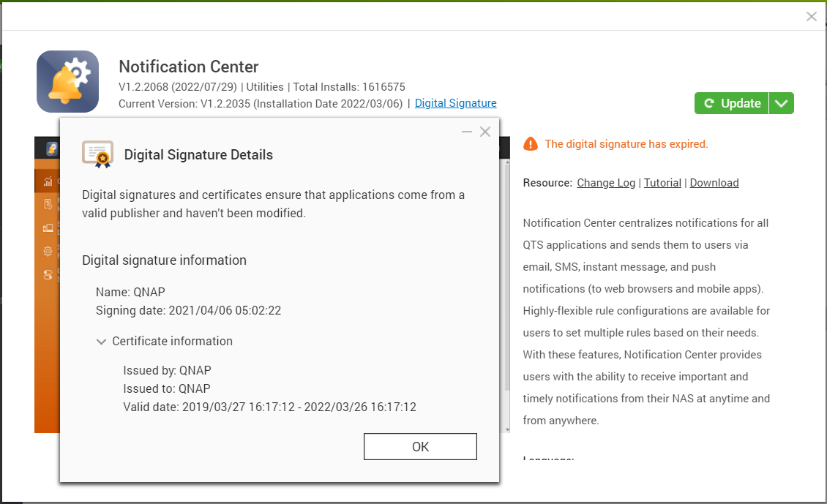Click the 'Digital signature information' heading
The width and height of the screenshot is (827, 504).
click(164, 260)
